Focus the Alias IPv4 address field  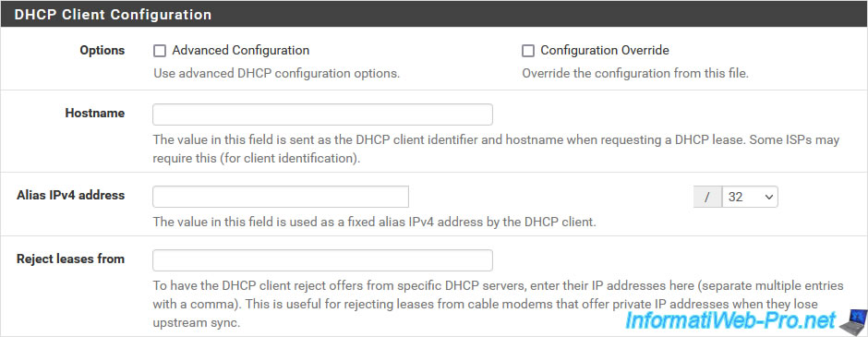pos(281,197)
